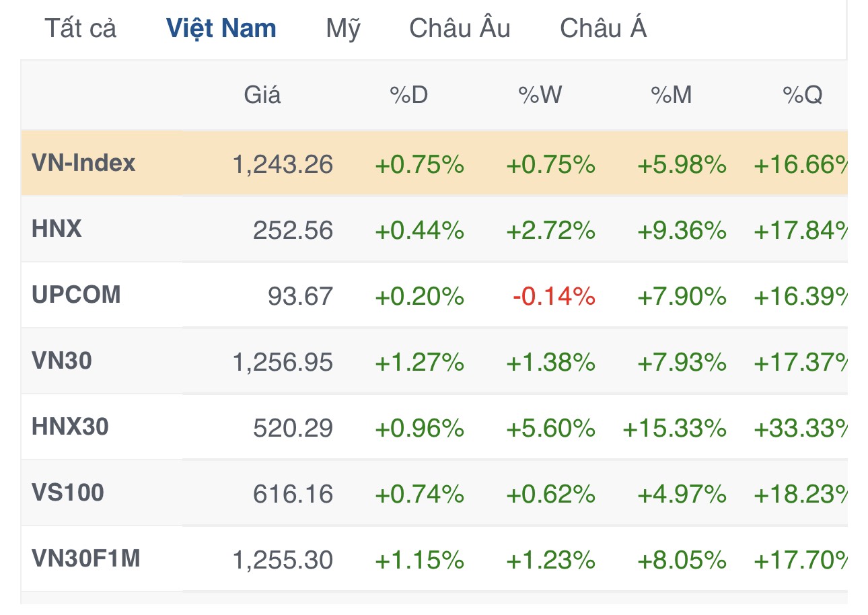Click the %W column header
The height and width of the screenshot is (615, 868).
click(x=540, y=96)
